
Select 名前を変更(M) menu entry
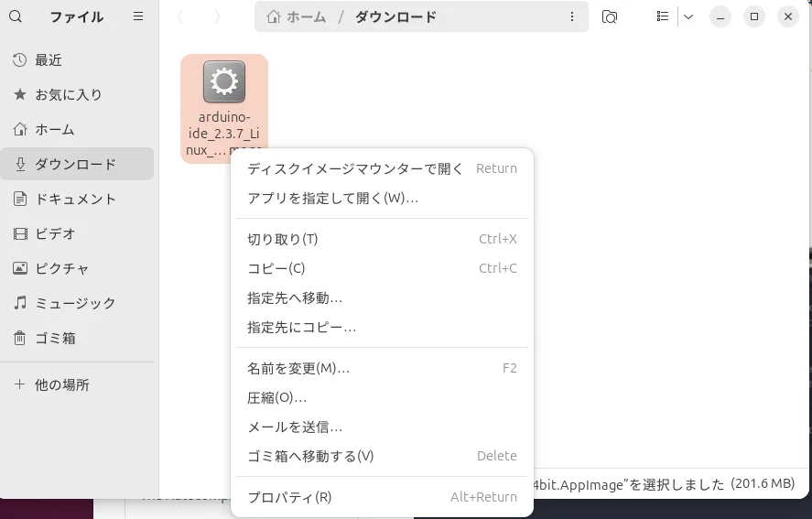coord(298,368)
